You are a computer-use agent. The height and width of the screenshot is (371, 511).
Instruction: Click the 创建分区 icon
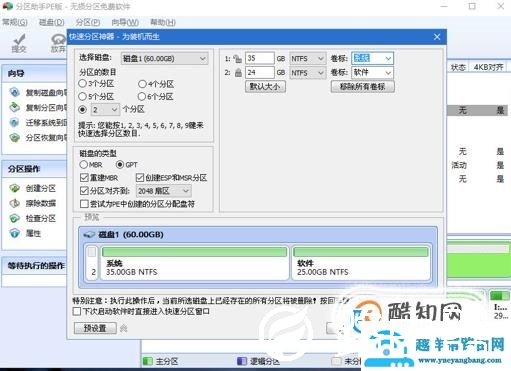coord(15,188)
